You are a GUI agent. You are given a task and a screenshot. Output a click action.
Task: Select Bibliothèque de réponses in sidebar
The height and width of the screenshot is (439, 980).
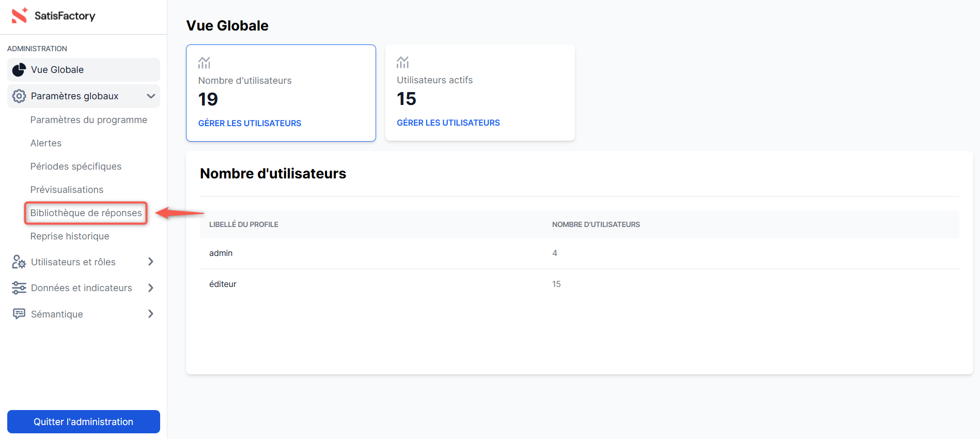[x=86, y=213]
